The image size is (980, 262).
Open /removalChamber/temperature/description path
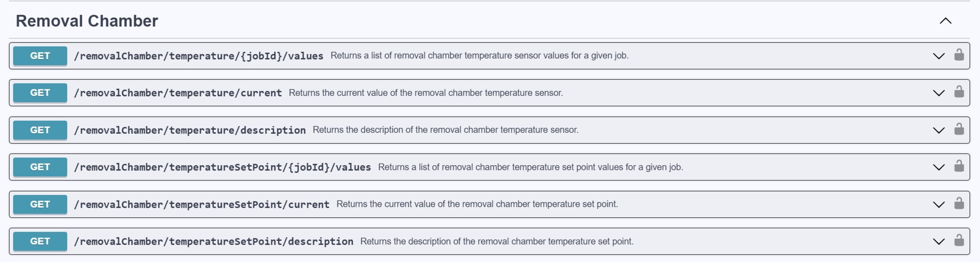[x=190, y=130]
